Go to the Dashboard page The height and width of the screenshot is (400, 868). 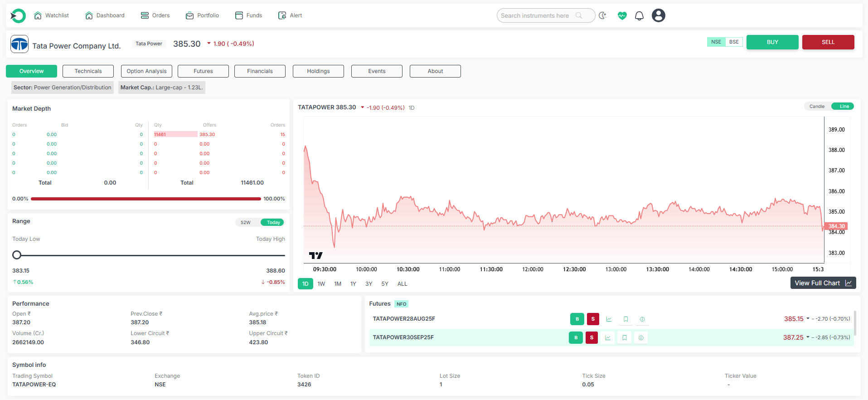[x=105, y=15]
